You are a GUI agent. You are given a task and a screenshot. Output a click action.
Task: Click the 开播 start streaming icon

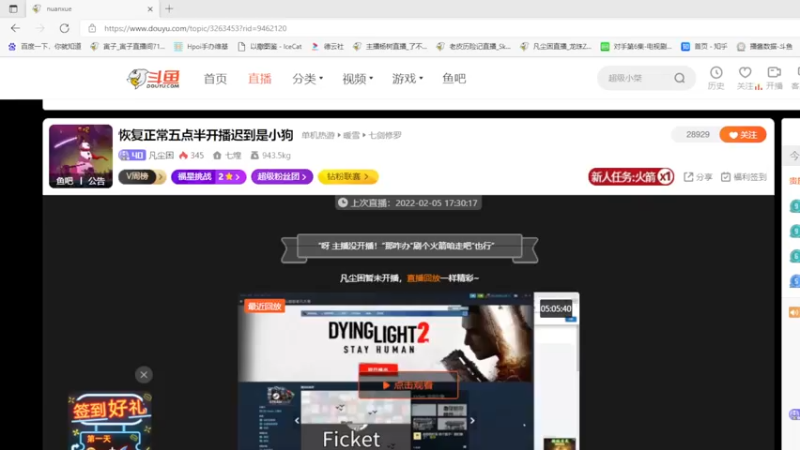774,78
